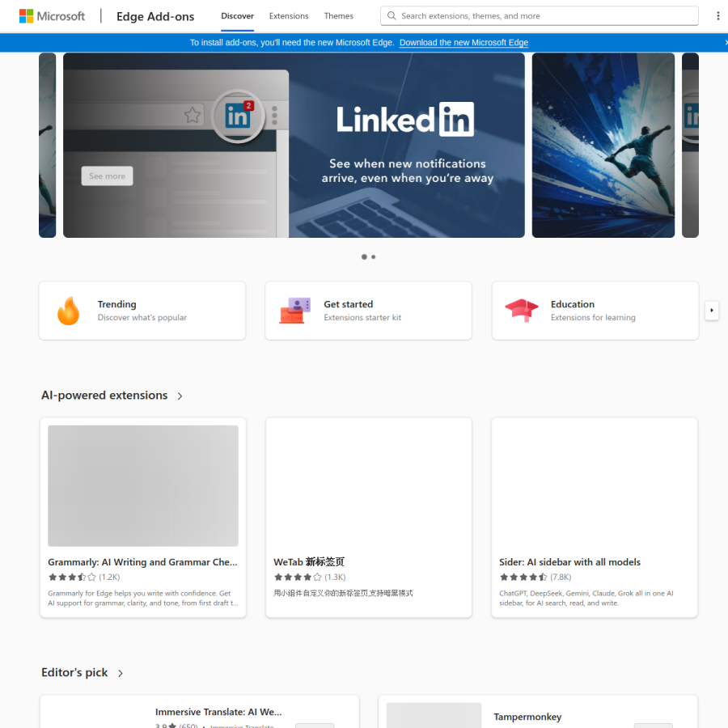Click the LinkedIn logo in the banner

[405, 120]
